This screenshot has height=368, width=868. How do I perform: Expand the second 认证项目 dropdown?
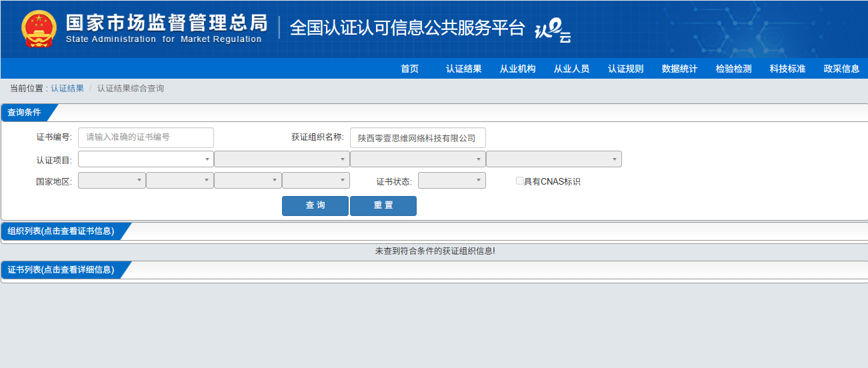click(282, 159)
